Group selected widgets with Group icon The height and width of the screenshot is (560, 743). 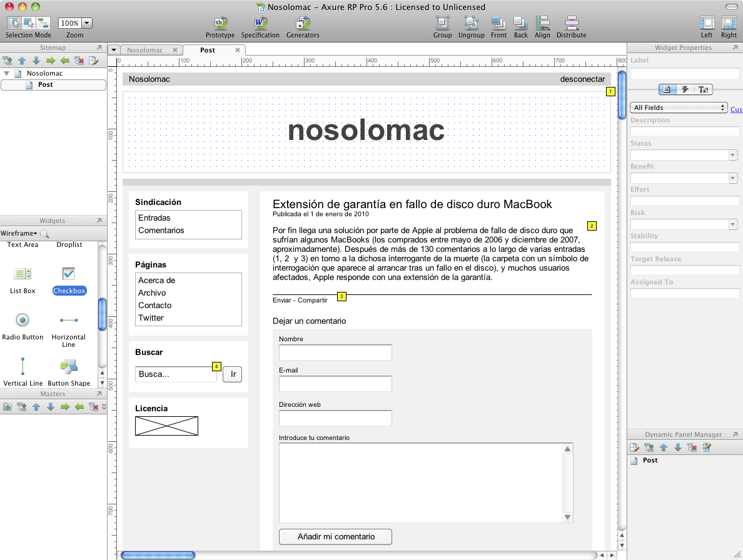pos(443,23)
